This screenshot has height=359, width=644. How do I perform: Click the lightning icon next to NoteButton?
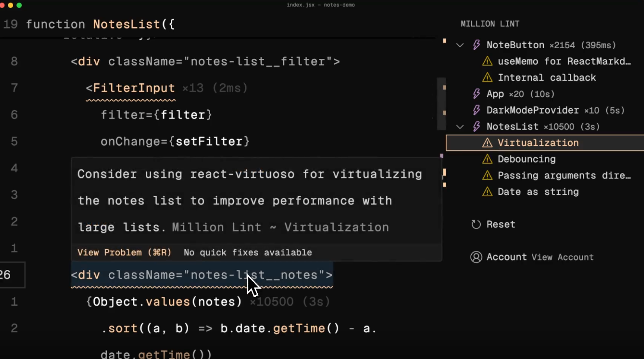pyautogui.click(x=476, y=45)
